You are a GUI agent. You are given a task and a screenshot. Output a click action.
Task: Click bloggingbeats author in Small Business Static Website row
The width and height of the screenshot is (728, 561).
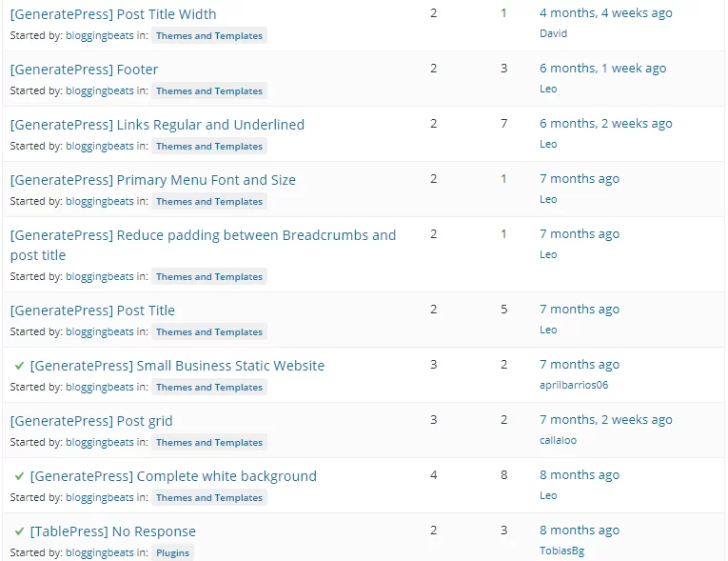(100, 388)
